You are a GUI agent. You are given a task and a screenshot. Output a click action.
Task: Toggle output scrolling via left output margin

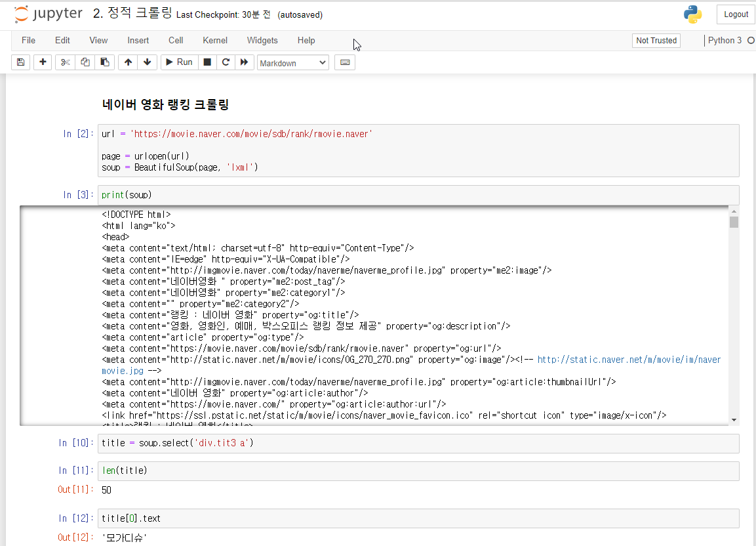point(59,316)
